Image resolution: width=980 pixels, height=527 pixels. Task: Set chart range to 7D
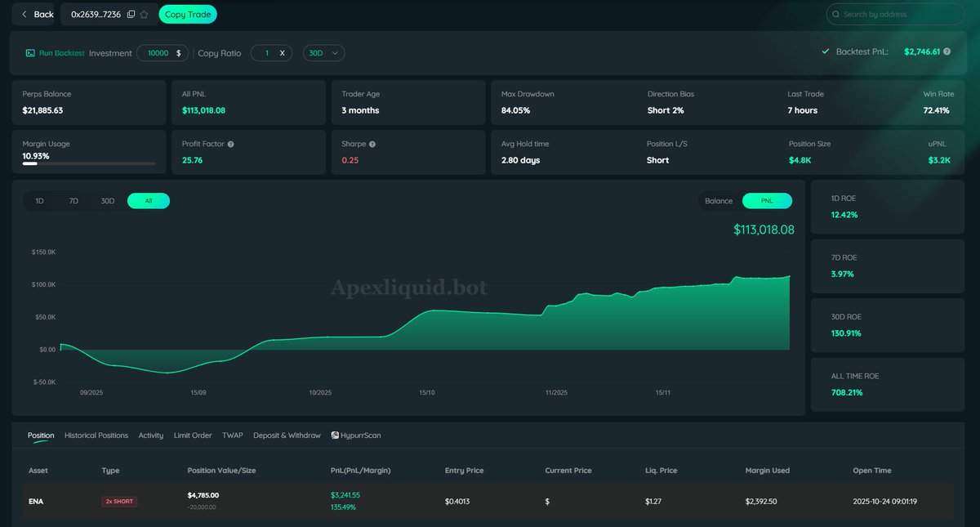(73, 201)
